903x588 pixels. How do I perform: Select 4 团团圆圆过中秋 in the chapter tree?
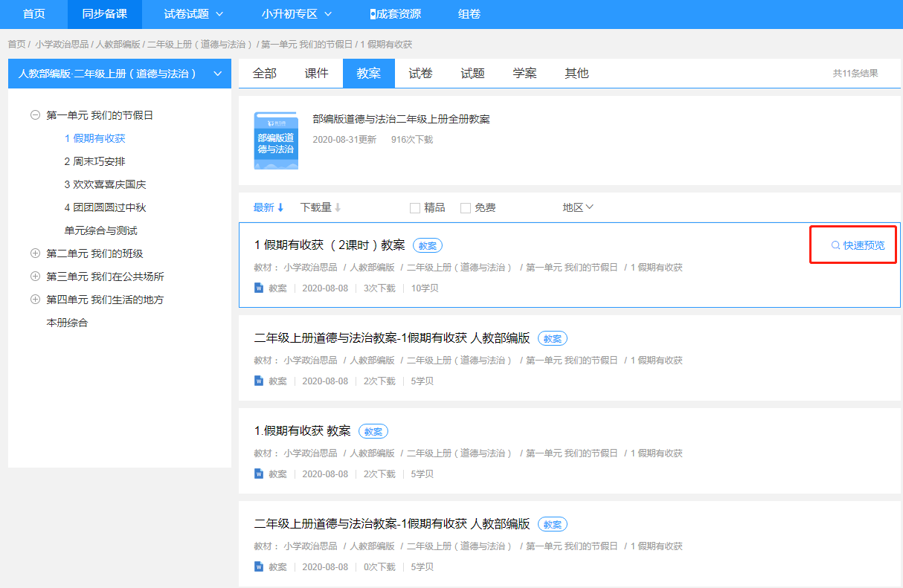106,207
